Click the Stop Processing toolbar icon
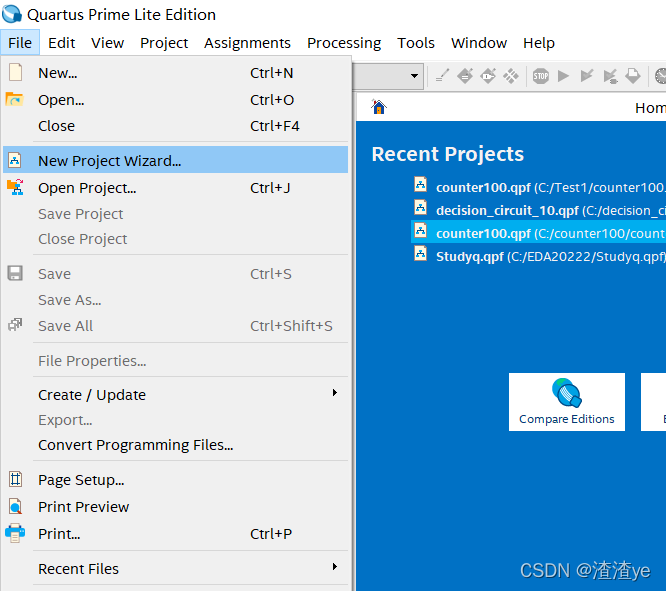The width and height of the screenshot is (666, 591). tap(541, 76)
